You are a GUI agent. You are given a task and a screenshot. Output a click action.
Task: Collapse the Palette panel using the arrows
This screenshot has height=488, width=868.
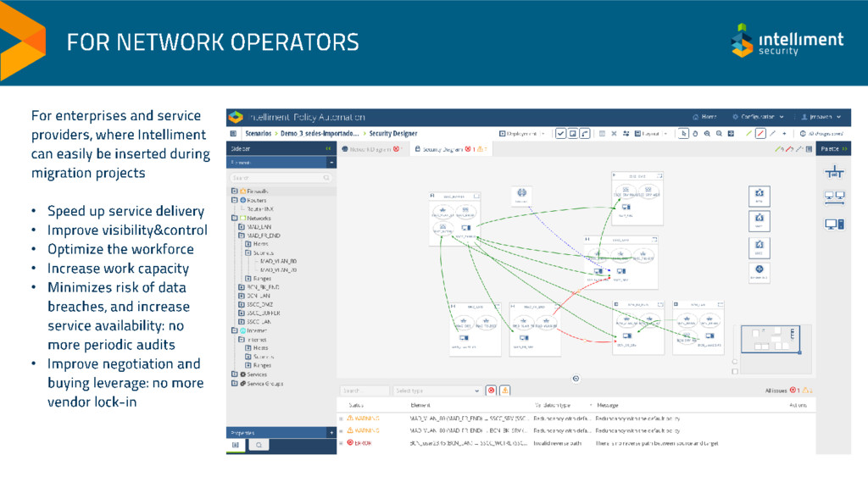[844, 149]
